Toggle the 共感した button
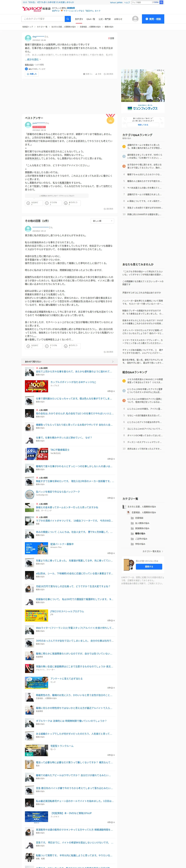The height and width of the screenshot is (868, 186). [32, 74]
